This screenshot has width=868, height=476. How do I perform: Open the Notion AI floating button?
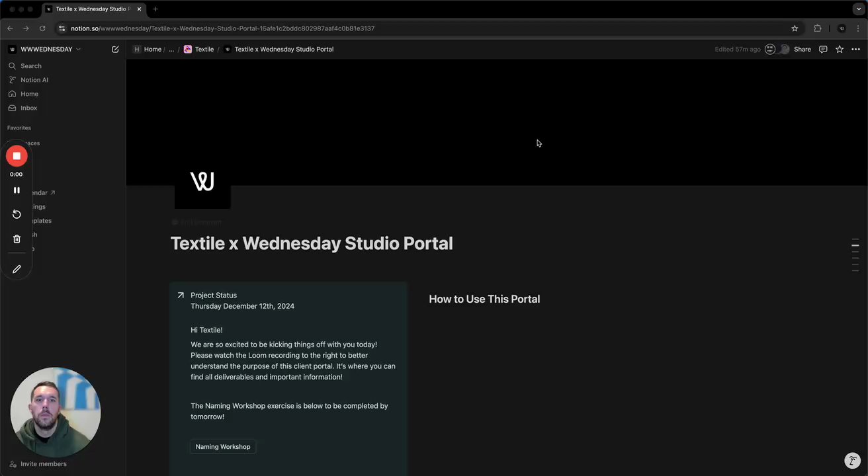coord(852,461)
